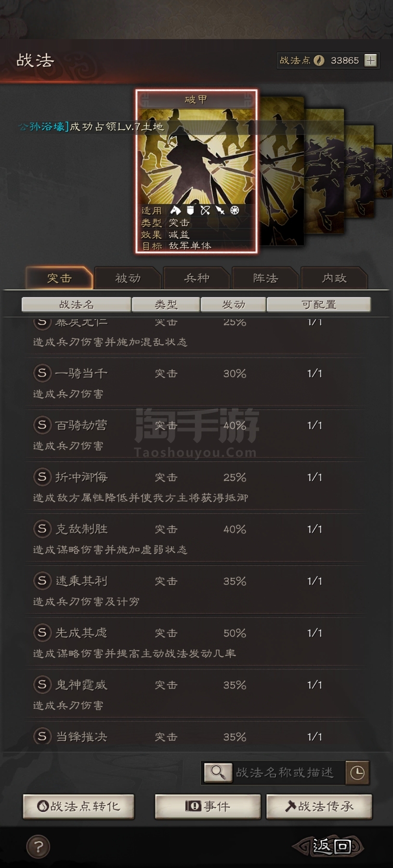The height and width of the screenshot is (868, 393).
Task: Open the 事件 button
Action: pyautogui.click(x=208, y=806)
